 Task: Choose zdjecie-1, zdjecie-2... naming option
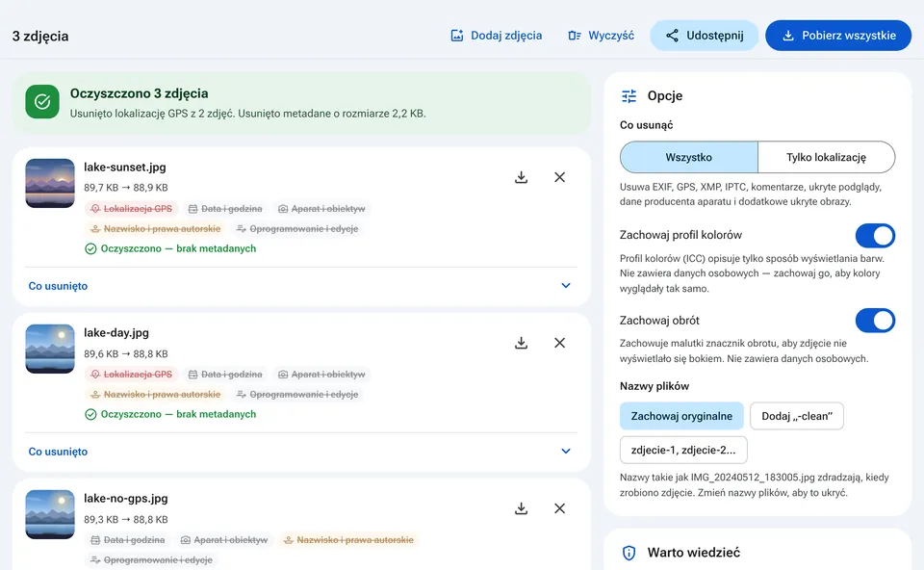click(x=683, y=451)
